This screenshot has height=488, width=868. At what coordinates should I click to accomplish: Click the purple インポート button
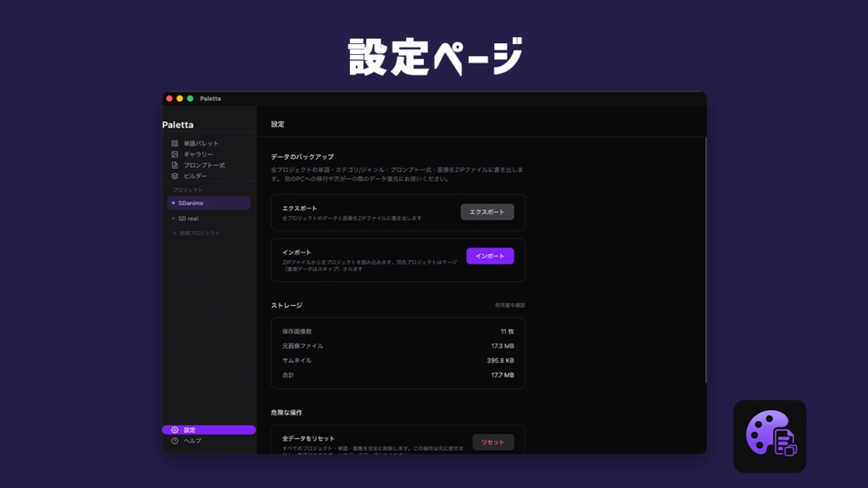490,256
